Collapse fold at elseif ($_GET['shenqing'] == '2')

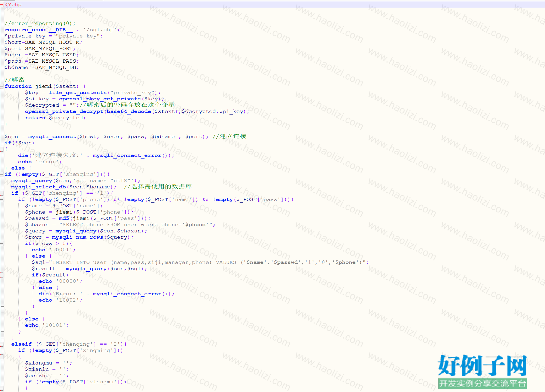tap(2, 344)
